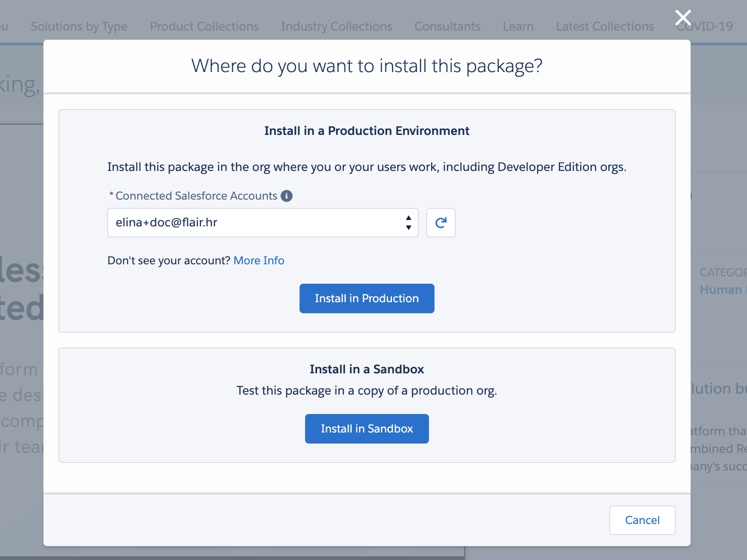Close the install dialog with the X icon
Viewport: 747px width, 560px height.
[x=683, y=18]
